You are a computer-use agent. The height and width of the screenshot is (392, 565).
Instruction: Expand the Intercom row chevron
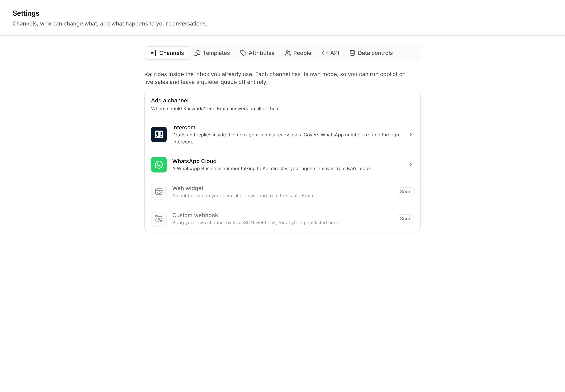coord(411,134)
